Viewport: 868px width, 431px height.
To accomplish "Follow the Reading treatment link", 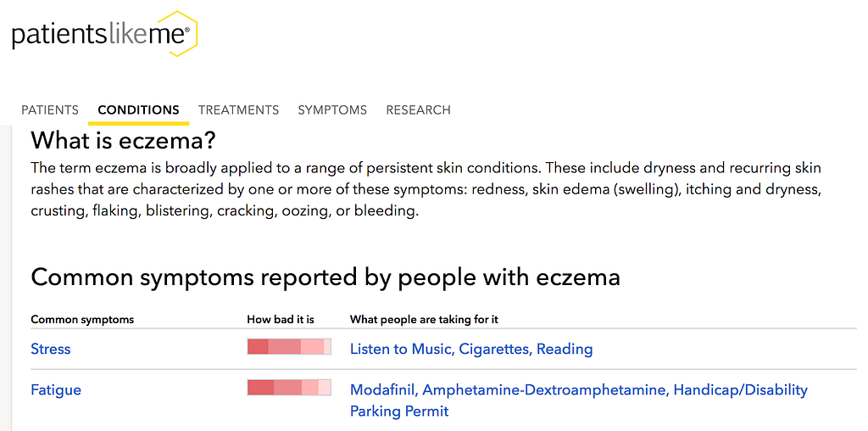I will pos(565,349).
